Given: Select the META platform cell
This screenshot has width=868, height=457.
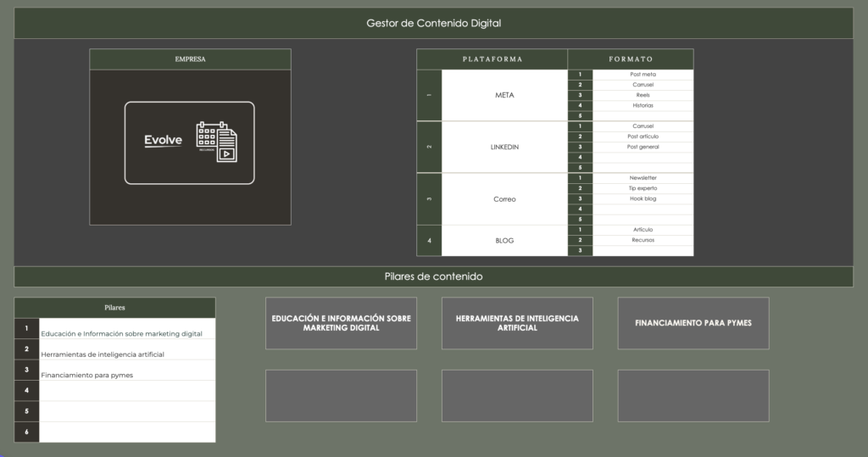Looking at the screenshot, I should pos(504,95).
